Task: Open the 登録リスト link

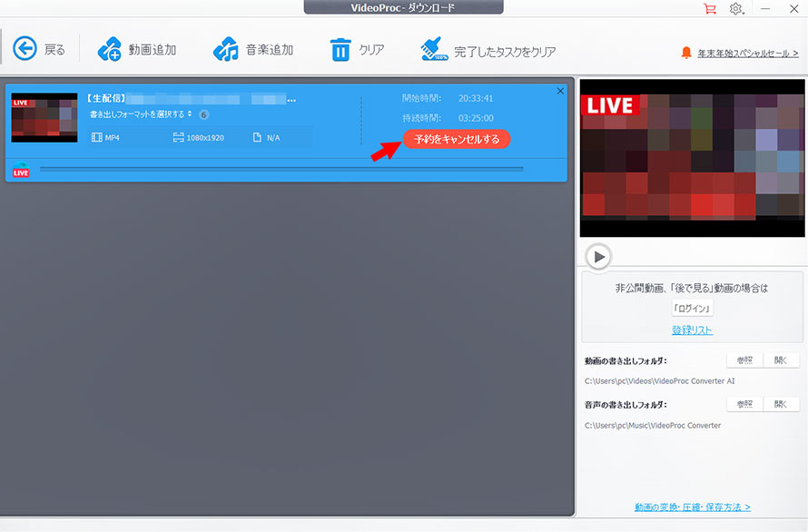Action: (692, 329)
